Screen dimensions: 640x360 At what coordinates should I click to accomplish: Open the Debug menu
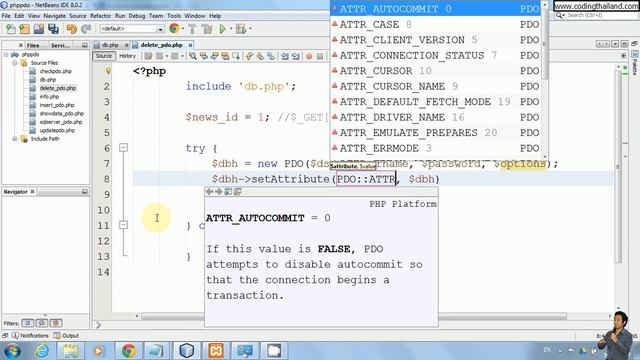pos(137,16)
